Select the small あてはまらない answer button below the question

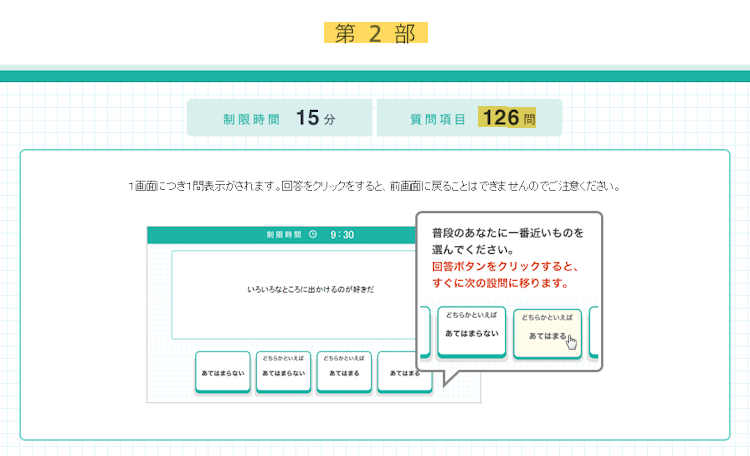pos(223,372)
